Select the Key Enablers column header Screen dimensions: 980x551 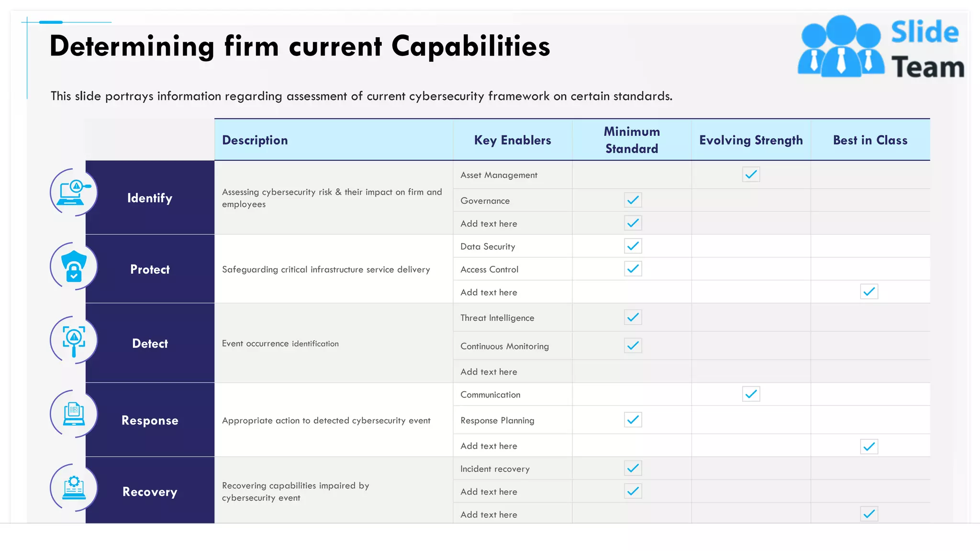512,140
